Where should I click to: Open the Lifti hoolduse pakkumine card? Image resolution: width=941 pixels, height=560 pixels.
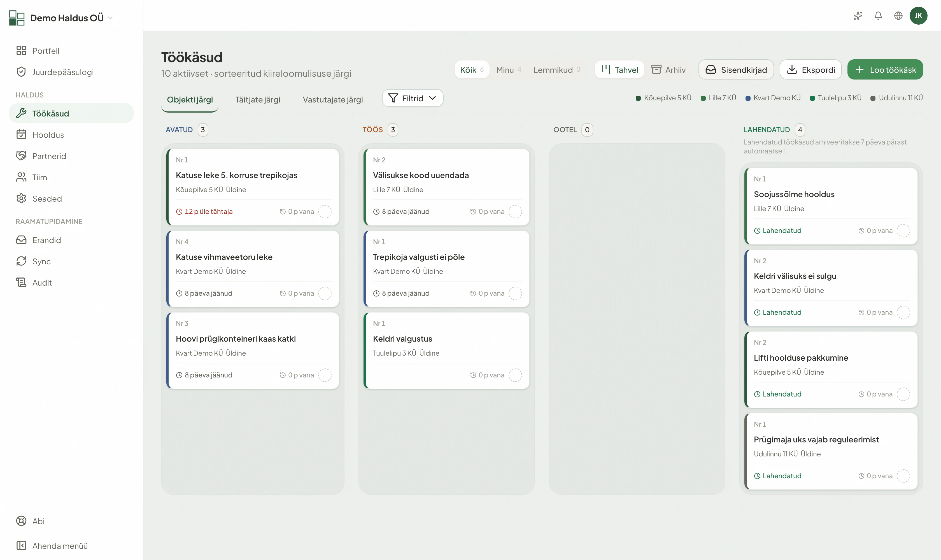831,369
